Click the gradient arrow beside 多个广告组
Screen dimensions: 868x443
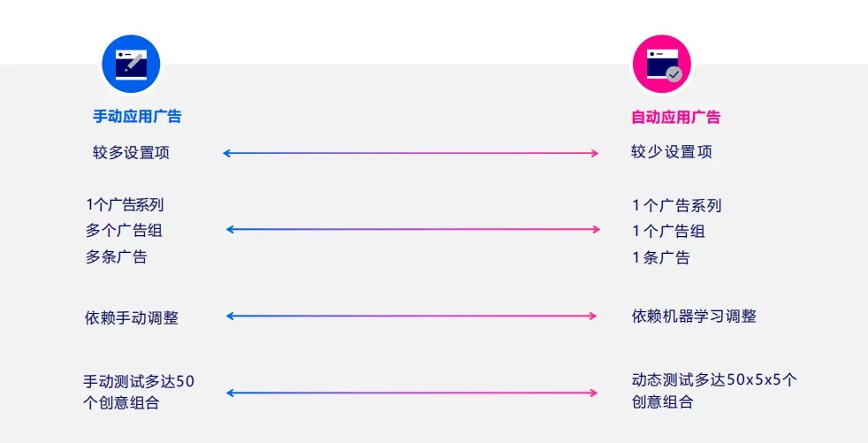click(x=413, y=229)
